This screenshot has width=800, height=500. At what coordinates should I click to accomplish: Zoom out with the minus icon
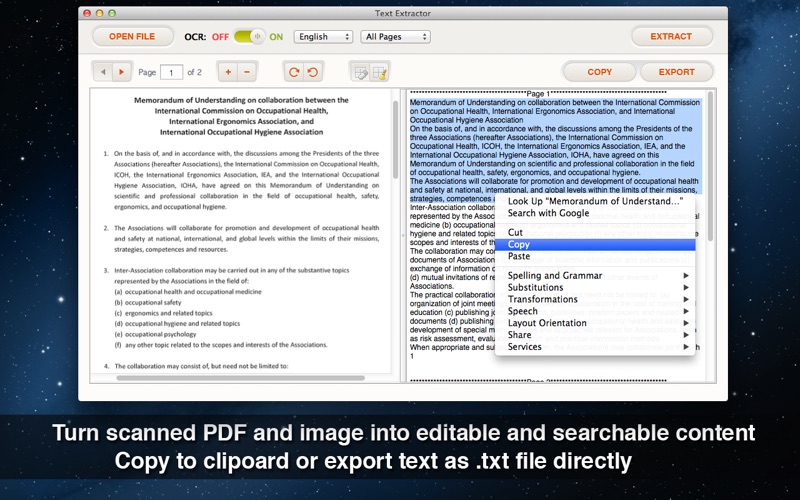click(x=247, y=72)
